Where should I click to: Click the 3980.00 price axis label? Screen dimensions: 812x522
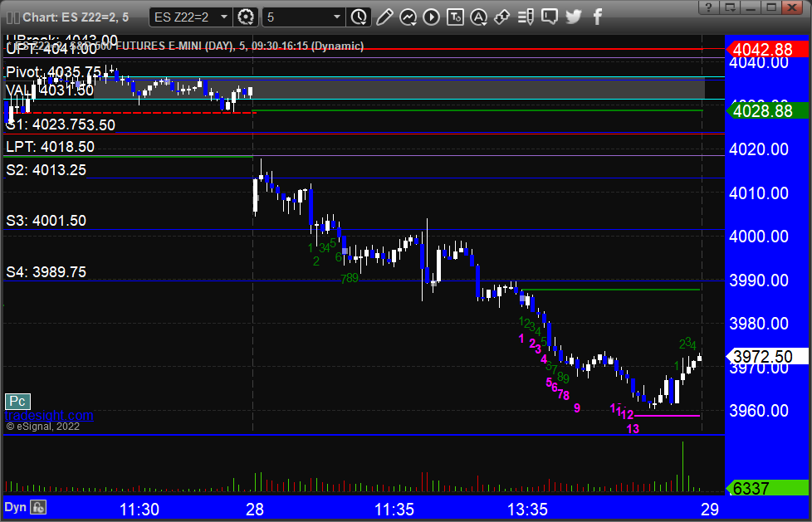[x=759, y=324]
